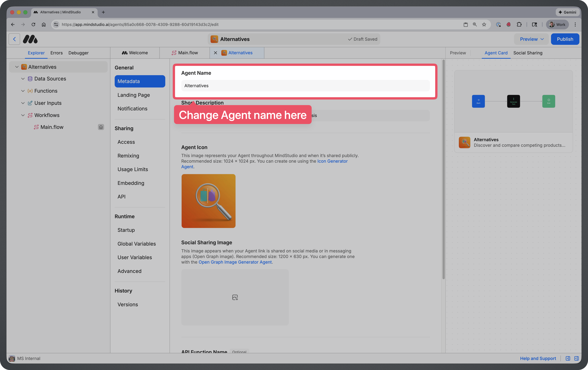Image resolution: width=588 pixels, height=370 pixels.
Task: Select the Main.flow workflow icon
Action: (36, 127)
